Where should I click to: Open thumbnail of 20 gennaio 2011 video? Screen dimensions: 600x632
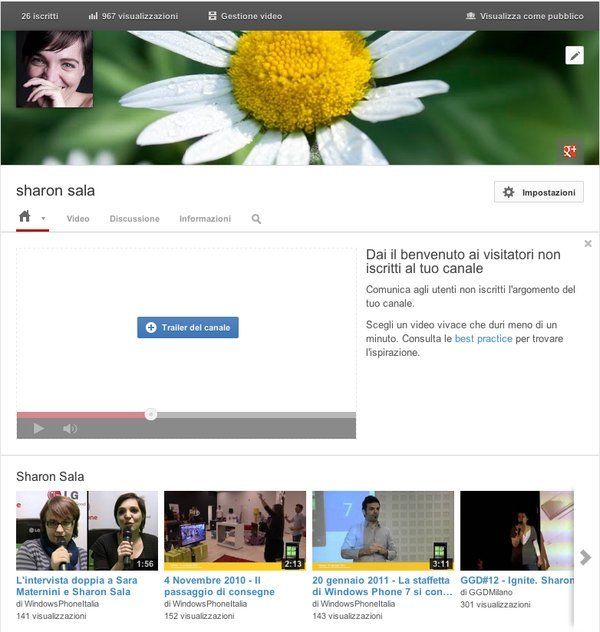pos(383,530)
